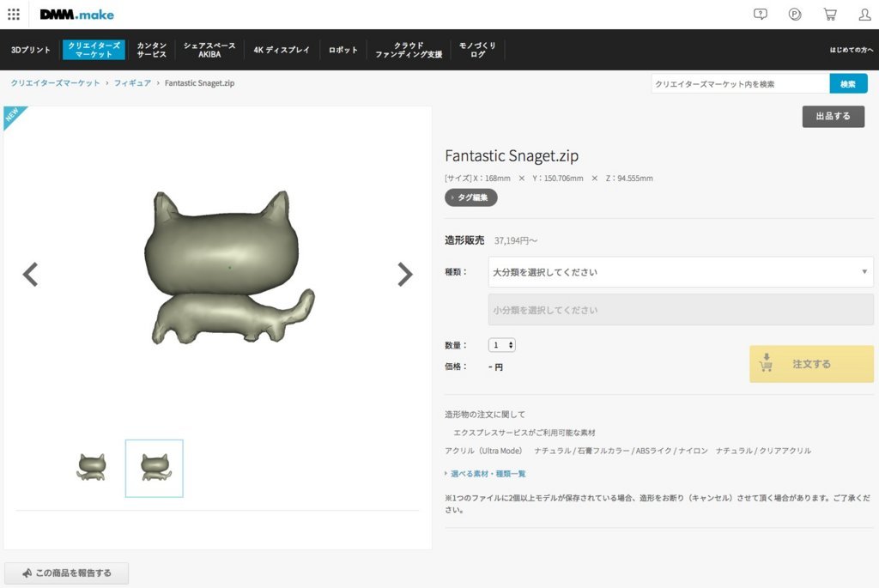The width and height of the screenshot is (879, 588).
Task: Open the user account icon
Action: (x=865, y=15)
